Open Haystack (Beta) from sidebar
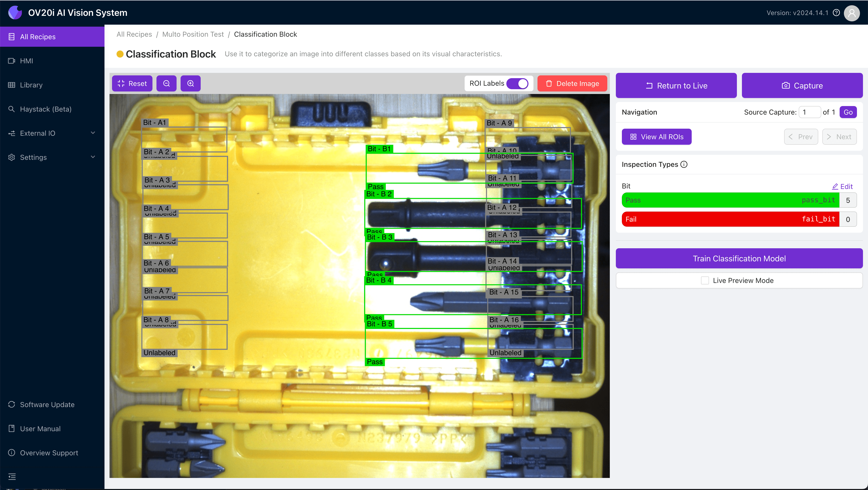This screenshot has width=868, height=490. point(45,109)
